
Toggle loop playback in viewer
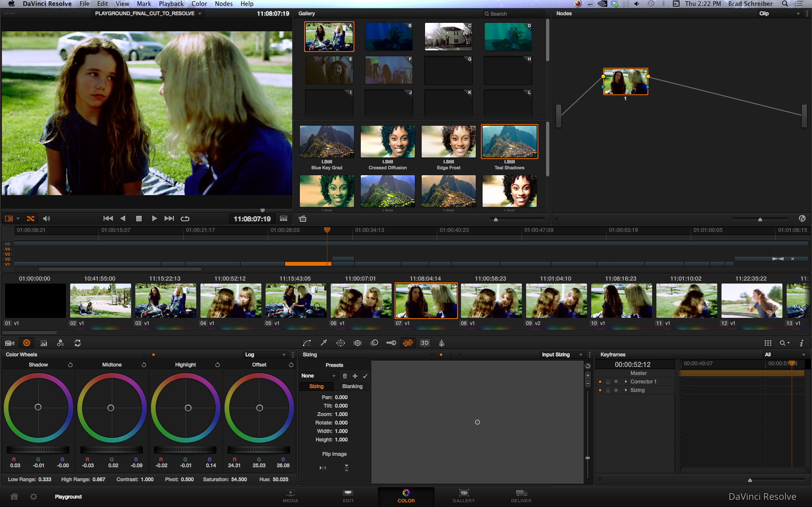coord(185,218)
